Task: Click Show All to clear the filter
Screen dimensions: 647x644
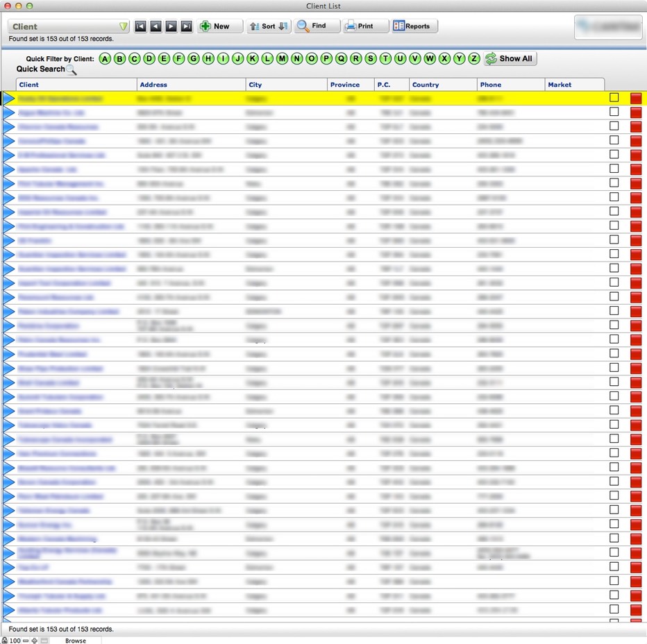Action: click(x=510, y=58)
